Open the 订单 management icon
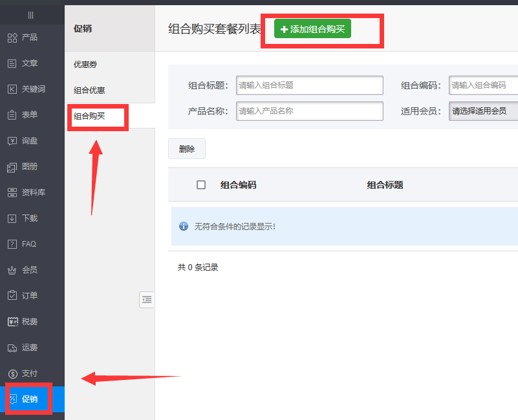 [30, 296]
